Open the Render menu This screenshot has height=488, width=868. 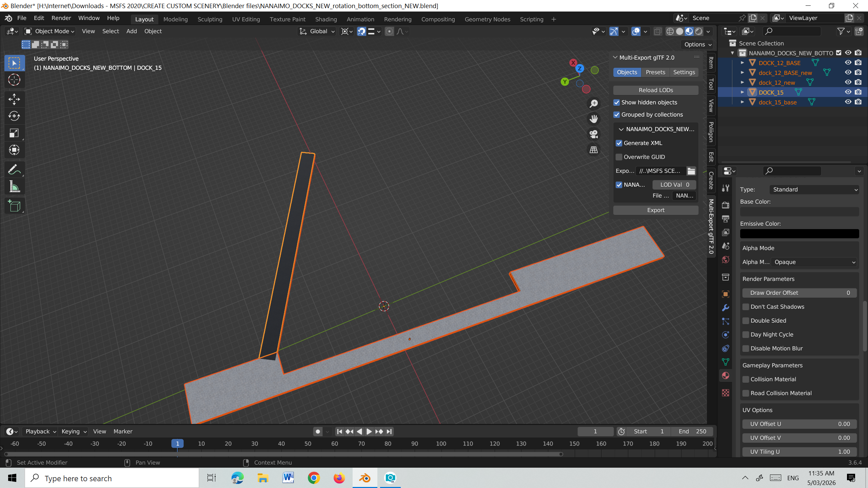61,18
